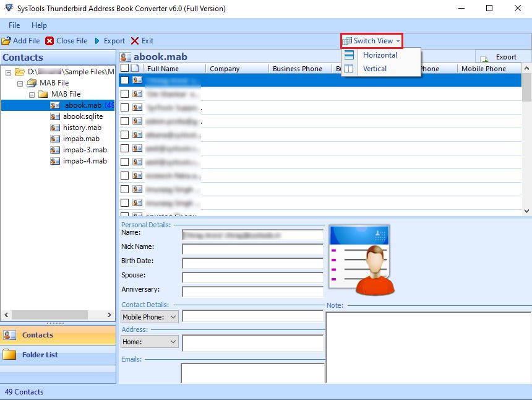The height and width of the screenshot is (400, 532).
Task: Click into the Birth Date field
Action: click(252, 263)
